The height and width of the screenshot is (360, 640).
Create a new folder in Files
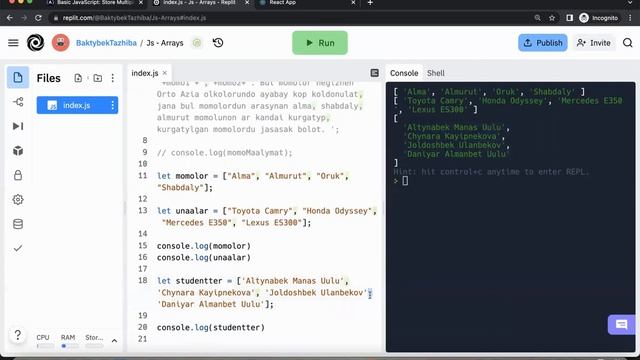click(x=98, y=78)
